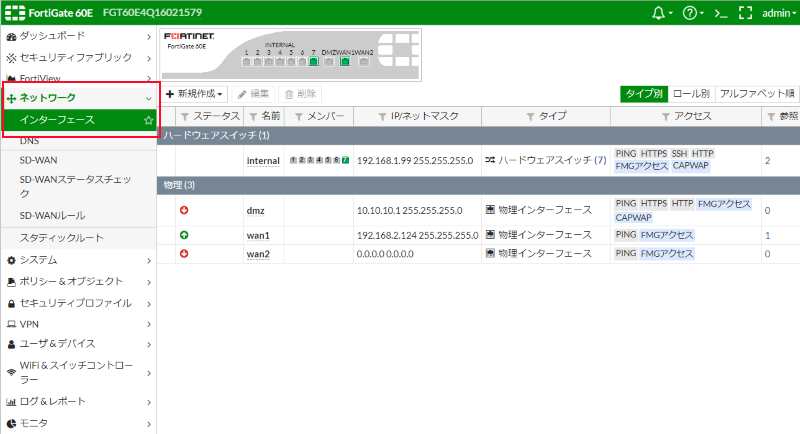Click IP 10.10.10.1 255.255.255.0 cell
Screen dimensions: 800x434
pos(409,211)
